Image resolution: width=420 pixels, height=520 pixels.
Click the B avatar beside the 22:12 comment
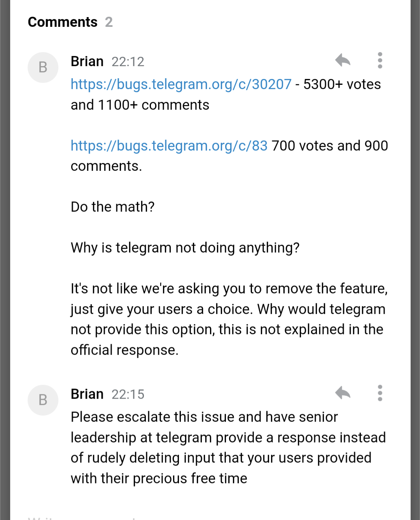point(43,67)
